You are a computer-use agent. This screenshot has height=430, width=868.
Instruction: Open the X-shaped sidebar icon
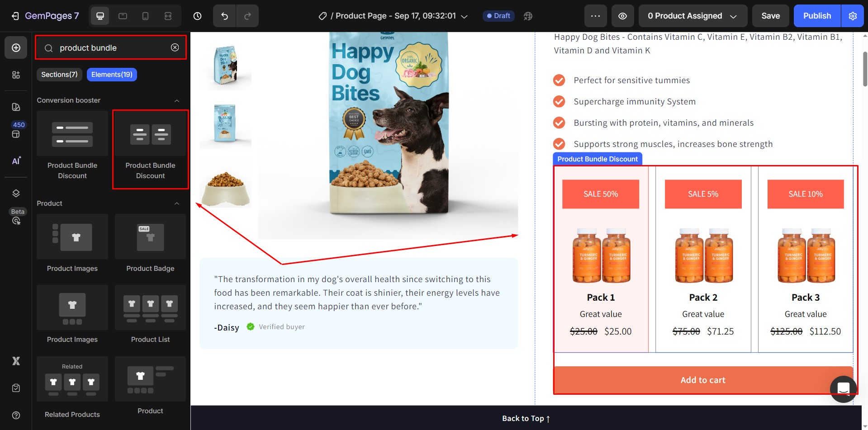(16, 361)
